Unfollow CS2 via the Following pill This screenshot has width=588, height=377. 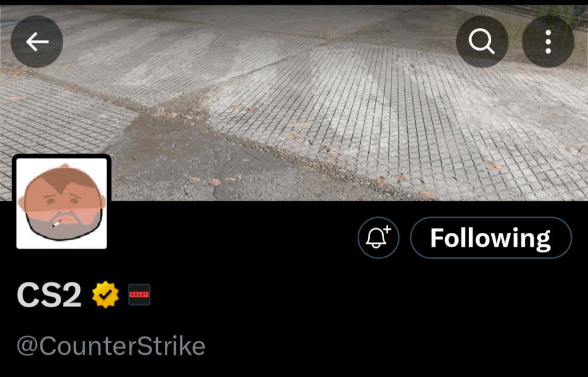[491, 238]
